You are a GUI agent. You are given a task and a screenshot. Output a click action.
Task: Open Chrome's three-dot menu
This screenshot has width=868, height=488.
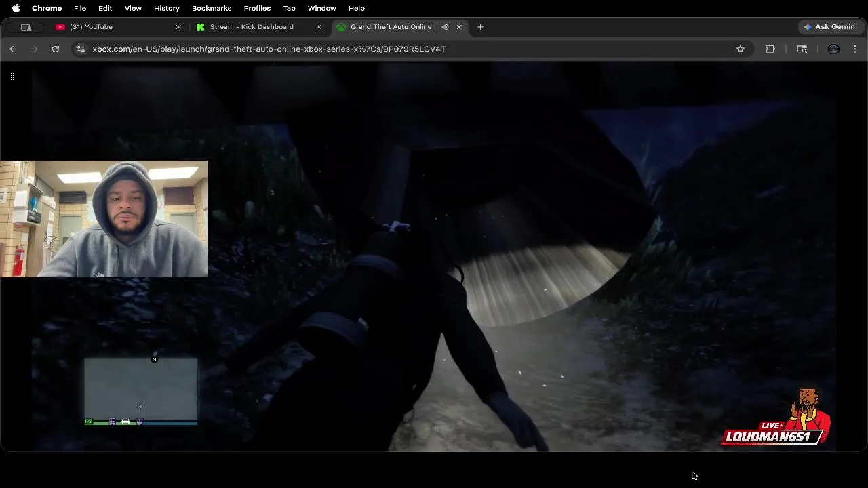point(855,49)
